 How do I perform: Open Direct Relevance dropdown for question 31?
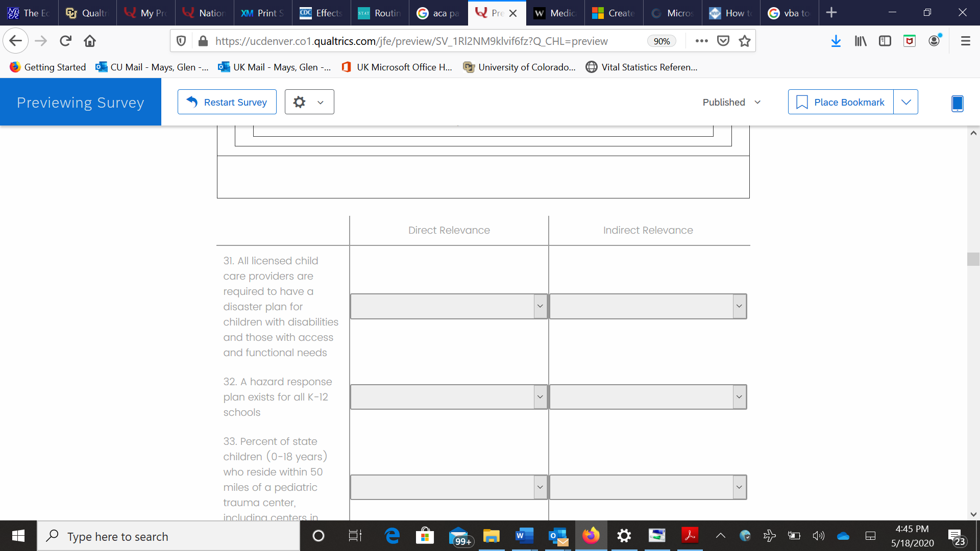(449, 306)
